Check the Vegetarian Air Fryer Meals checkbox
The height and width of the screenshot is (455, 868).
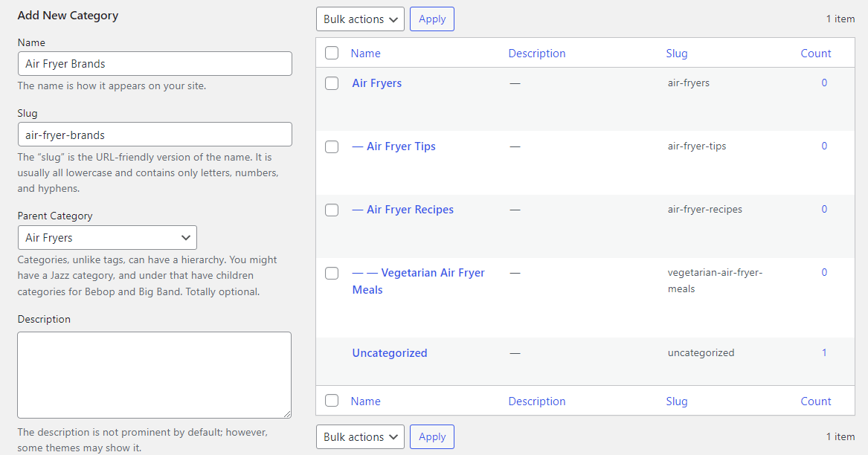pyautogui.click(x=332, y=273)
